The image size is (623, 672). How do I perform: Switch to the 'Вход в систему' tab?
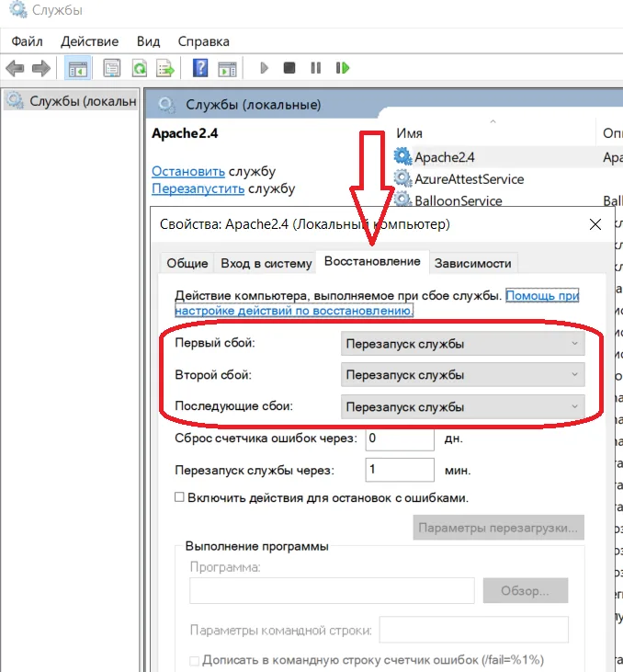(266, 263)
